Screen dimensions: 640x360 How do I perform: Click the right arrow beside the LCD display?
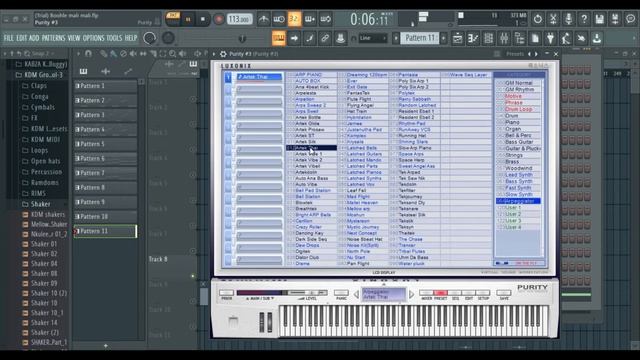tap(411, 294)
